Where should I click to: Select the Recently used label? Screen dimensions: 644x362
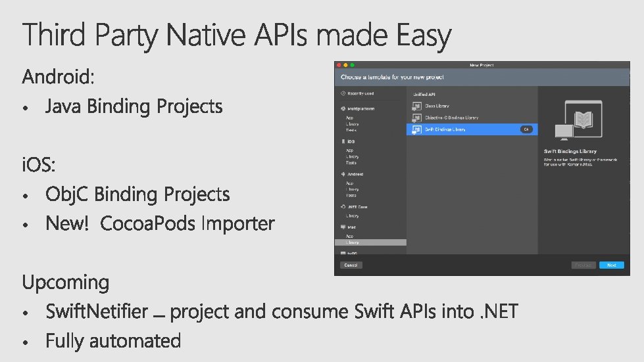[x=360, y=93]
